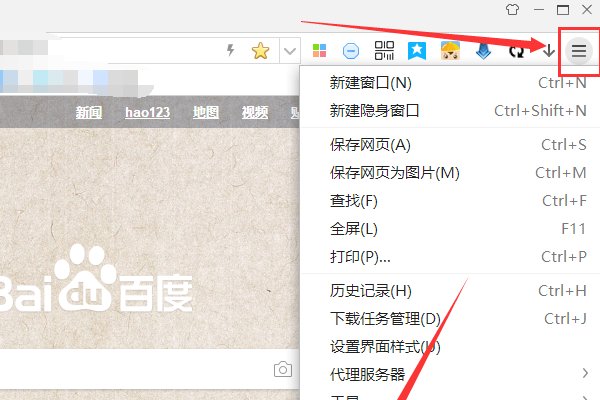
Task: Open the hamburger main menu button
Action: [579, 51]
